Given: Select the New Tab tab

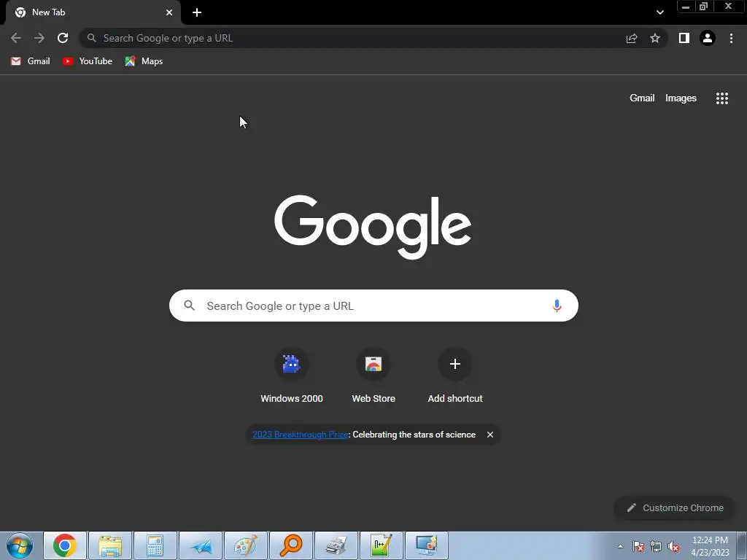Looking at the screenshot, I should click(93, 12).
